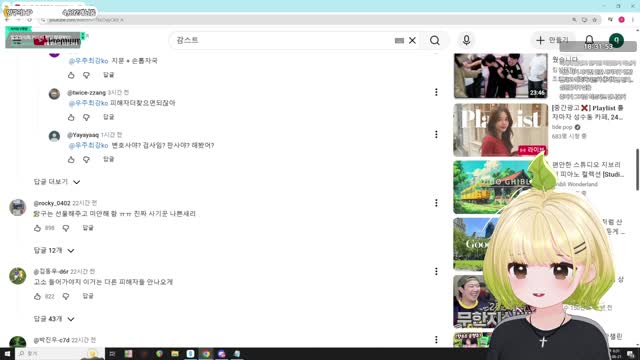
Task: Click the browser address bar
Action: (306, 20)
